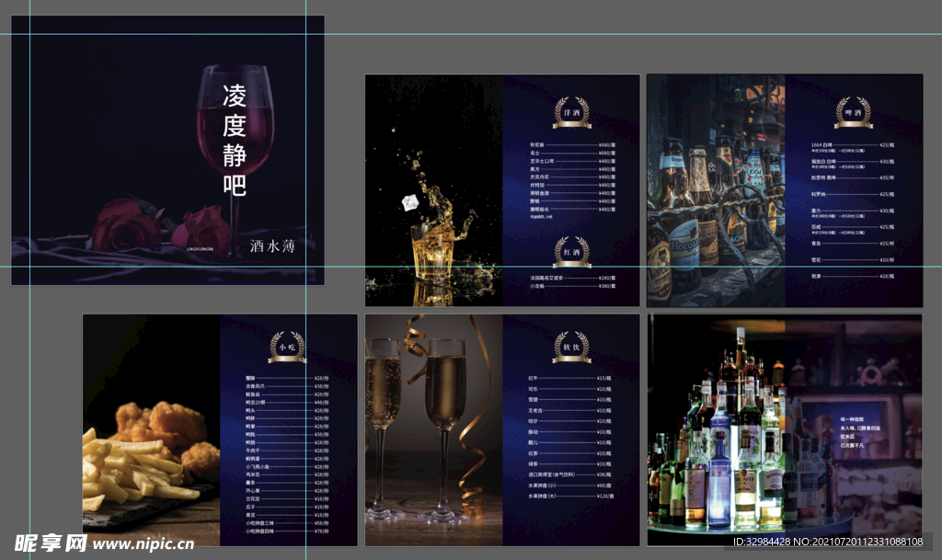The image size is (942, 560).
Task: Click the beer bottles photo
Action: coord(715,190)
